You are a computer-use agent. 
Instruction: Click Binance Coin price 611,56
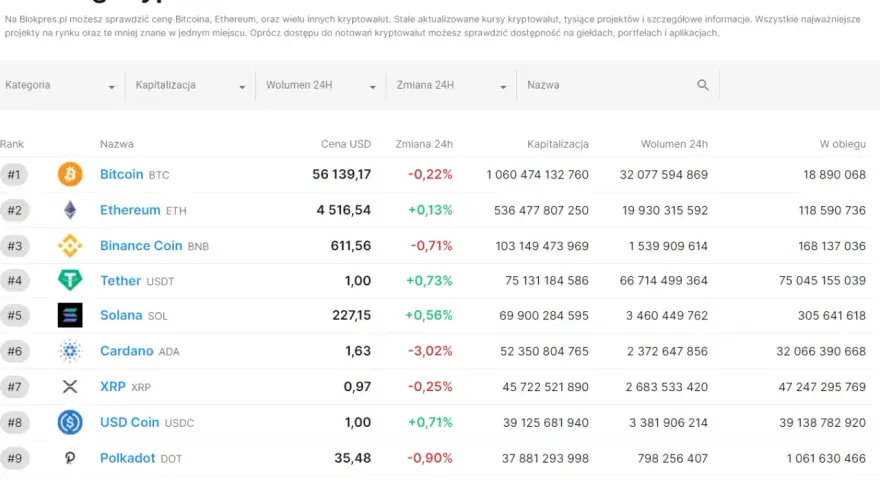pyautogui.click(x=351, y=245)
